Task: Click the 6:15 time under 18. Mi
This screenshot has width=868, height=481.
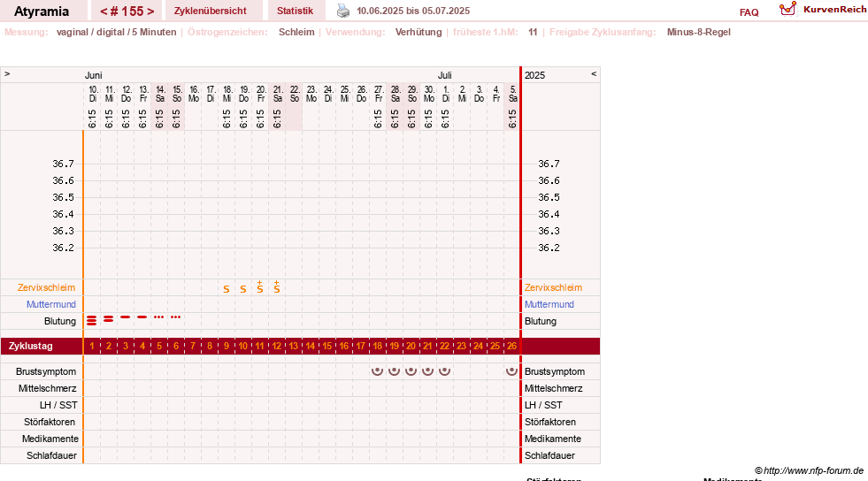Action: (x=227, y=118)
